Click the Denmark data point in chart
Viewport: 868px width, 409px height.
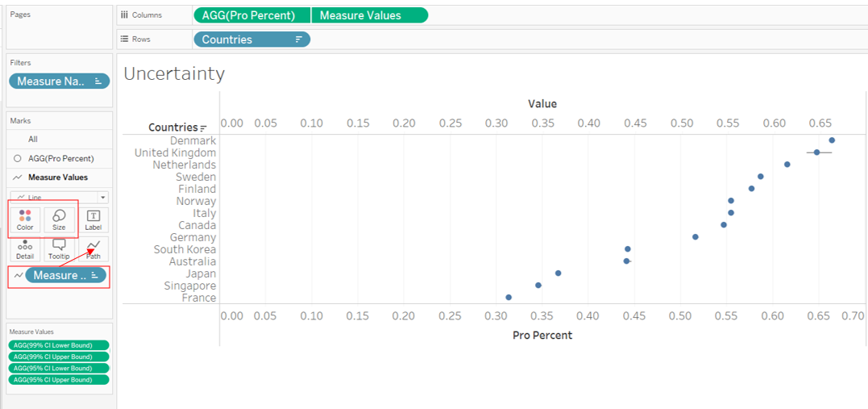click(x=832, y=140)
